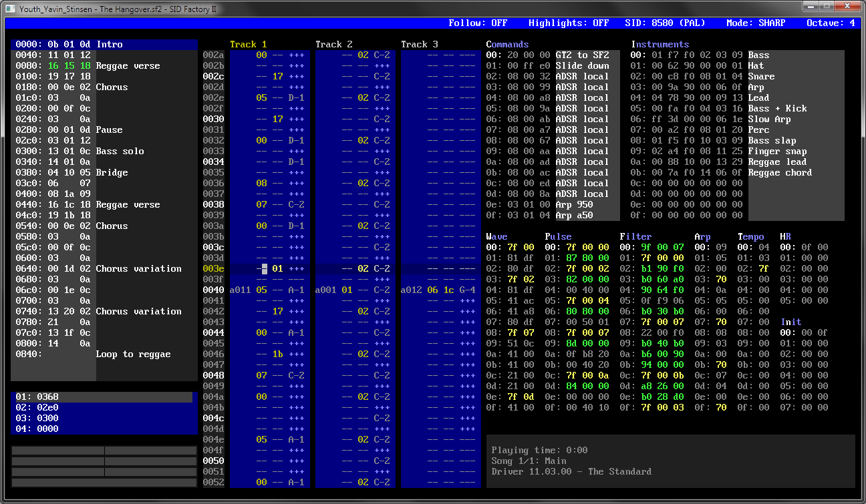Screen dimensions: 866x504
Task: Click the Octave: 4 status
Action: pos(831,23)
